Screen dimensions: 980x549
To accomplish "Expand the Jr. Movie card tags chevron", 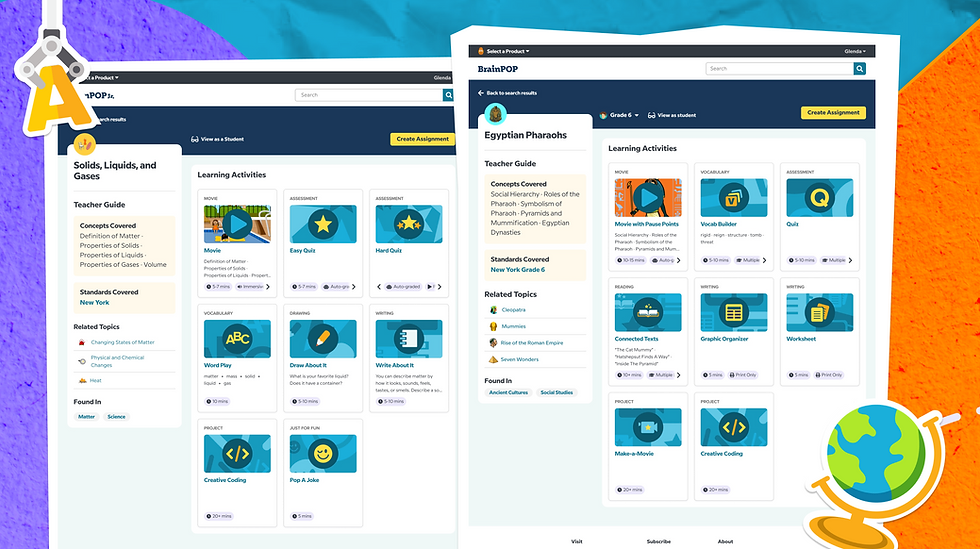I will click(268, 287).
